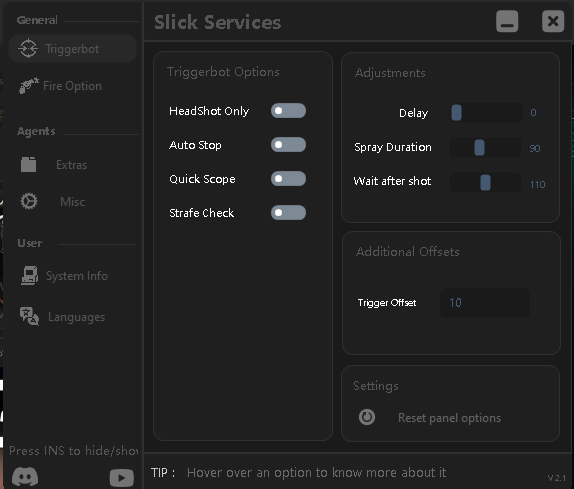
Task: Click the Extras folder icon
Action: 28,164
